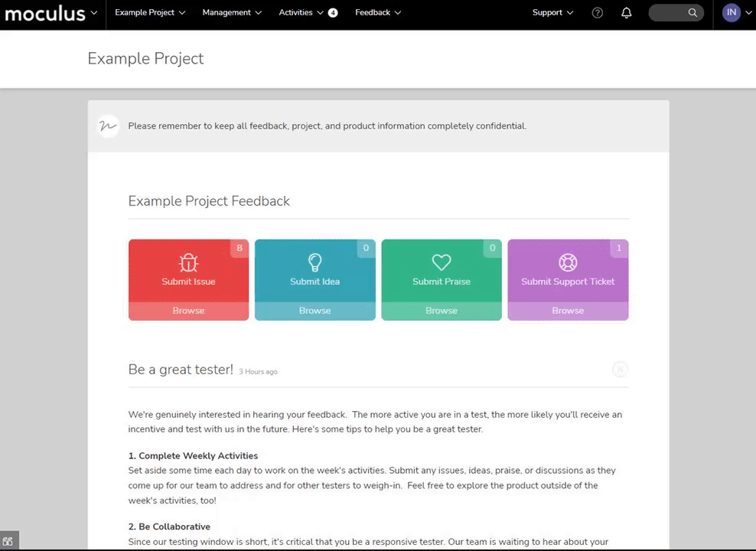This screenshot has height=551, width=756.
Task: Browse submitted issues under Submit Issue
Action: (x=188, y=311)
